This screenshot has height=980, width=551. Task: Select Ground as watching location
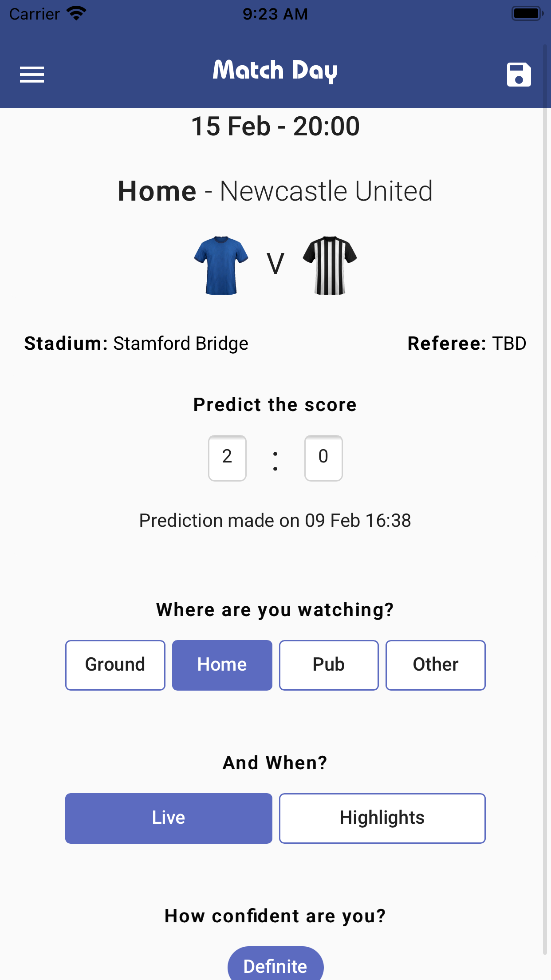pos(115,665)
